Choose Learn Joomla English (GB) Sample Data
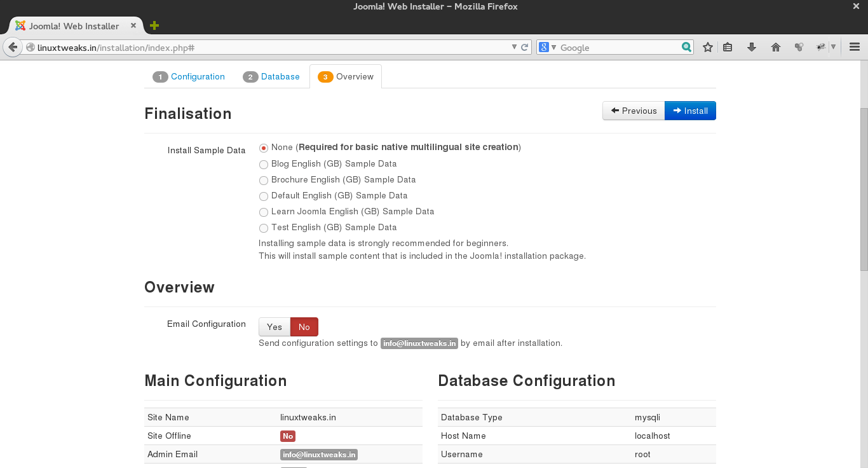Viewport: 868px width, 468px height. [264, 212]
